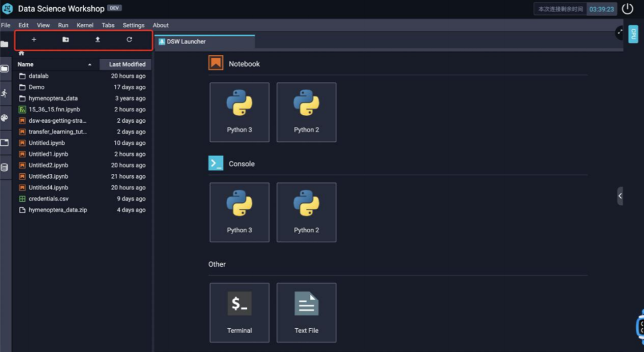Open the running sessions sidebar icon

tap(5, 94)
